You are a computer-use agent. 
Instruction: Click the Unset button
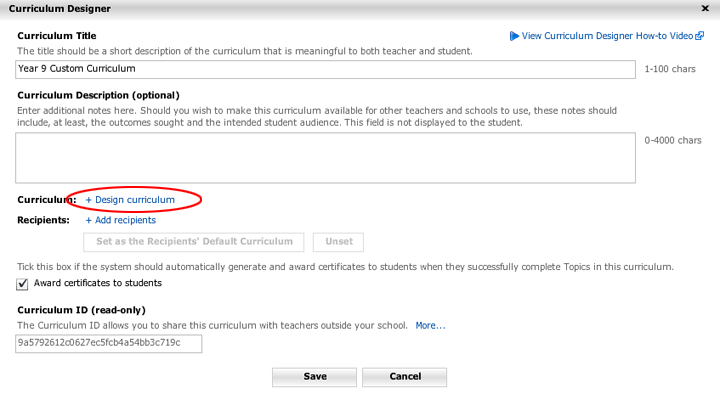tap(338, 242)
